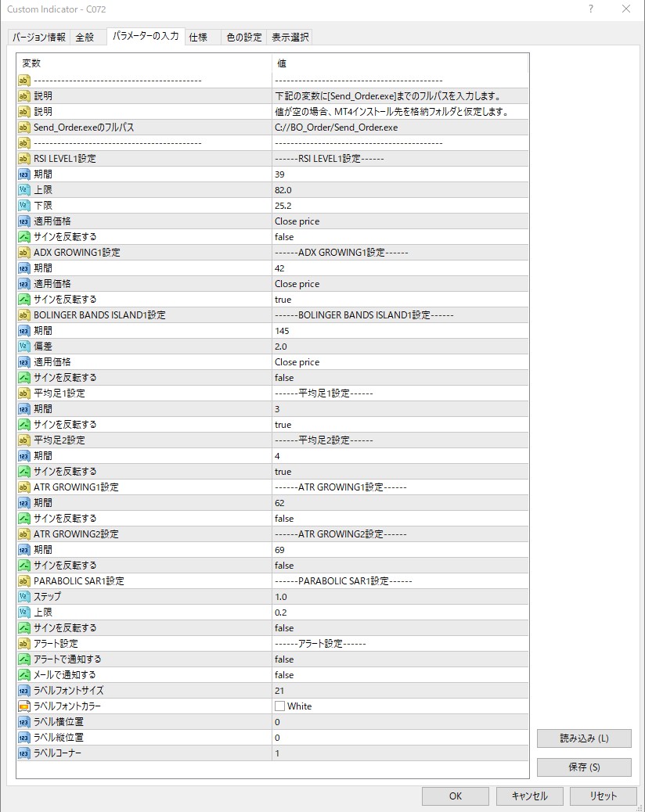The width and height of the screenshot is (645, 812).
Task: Click the 保存 (S) button
Action: pyautogui.click(x=584, y=767)
